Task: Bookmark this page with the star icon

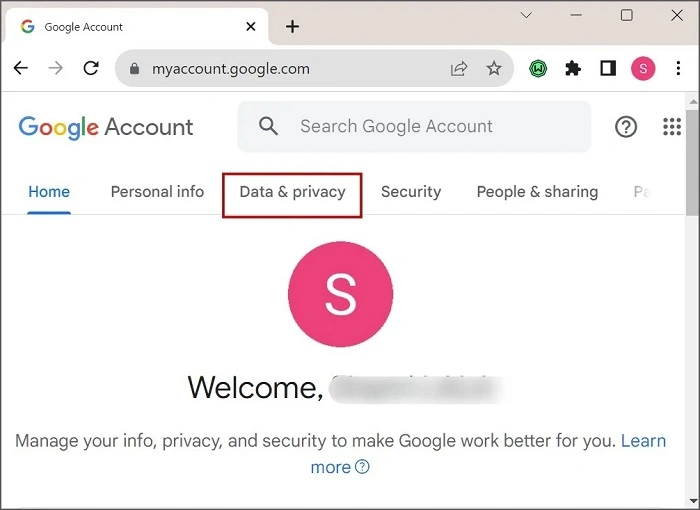Action: point(494,69)
